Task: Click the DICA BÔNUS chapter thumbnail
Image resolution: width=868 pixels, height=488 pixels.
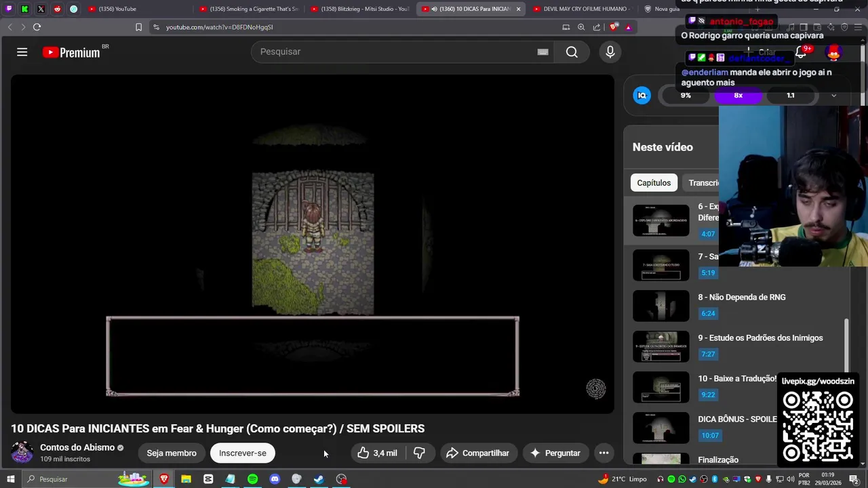Action: (x=660, y=428)
